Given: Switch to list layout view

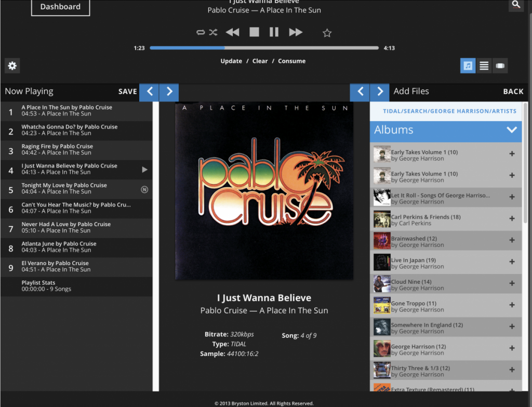Looking at the screenshot, I should point(484,65).
